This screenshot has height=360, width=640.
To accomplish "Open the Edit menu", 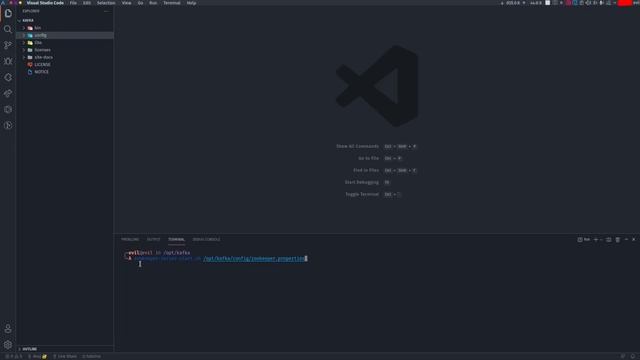I will pos(87,3).
